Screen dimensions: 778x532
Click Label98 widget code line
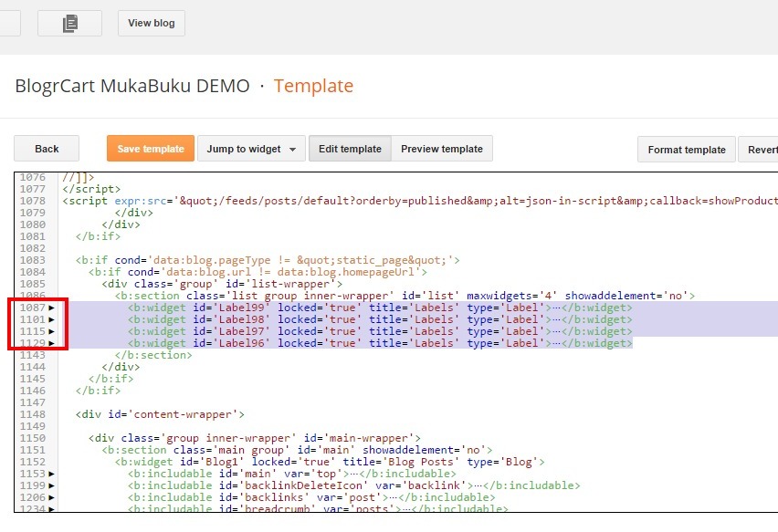tap(380, 319)
